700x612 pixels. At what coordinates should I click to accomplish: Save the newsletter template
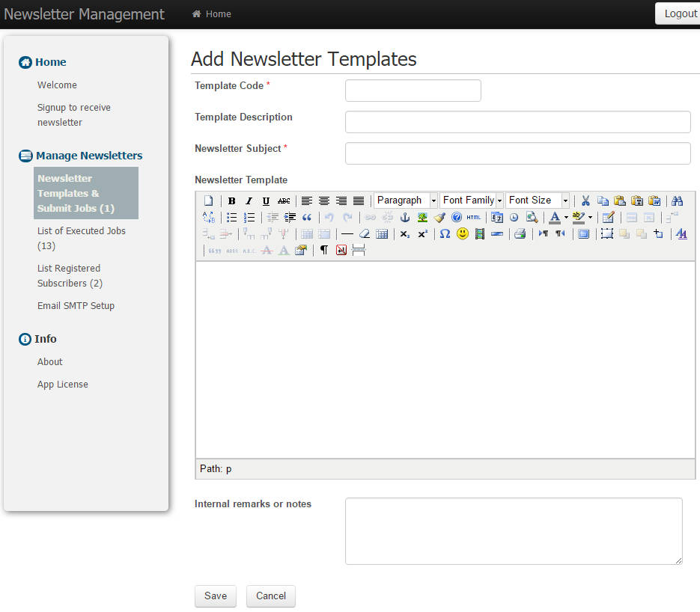[215, 596]
